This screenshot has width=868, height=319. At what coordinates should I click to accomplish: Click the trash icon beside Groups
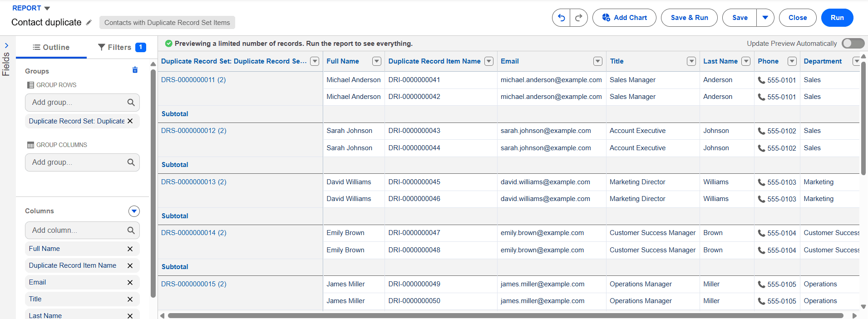click(135, 70)
